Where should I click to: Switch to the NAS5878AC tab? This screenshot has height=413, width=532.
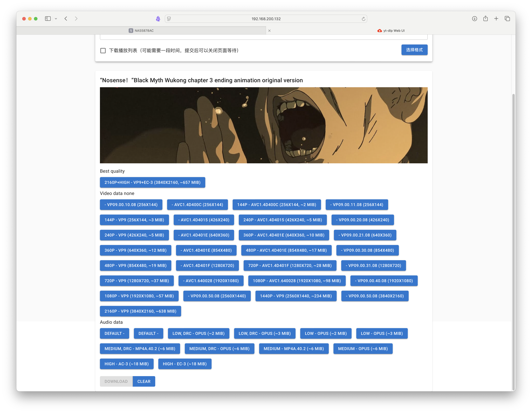tap(141, 31)
